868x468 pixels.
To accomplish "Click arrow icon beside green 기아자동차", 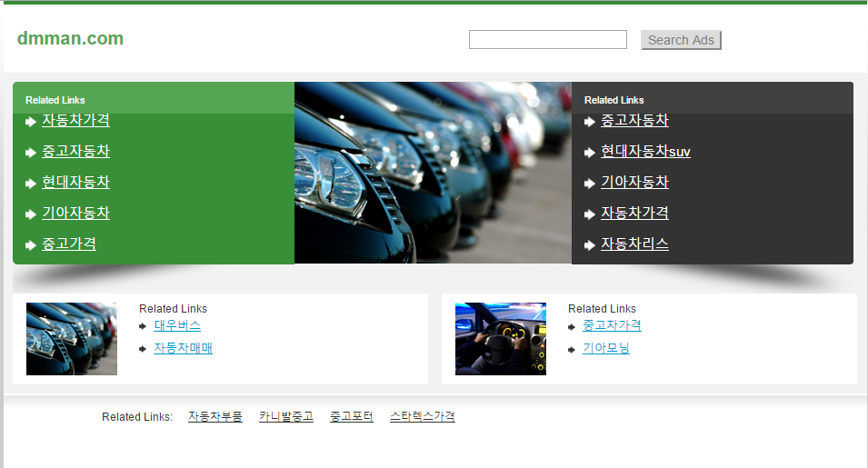I will click(30, 214).
